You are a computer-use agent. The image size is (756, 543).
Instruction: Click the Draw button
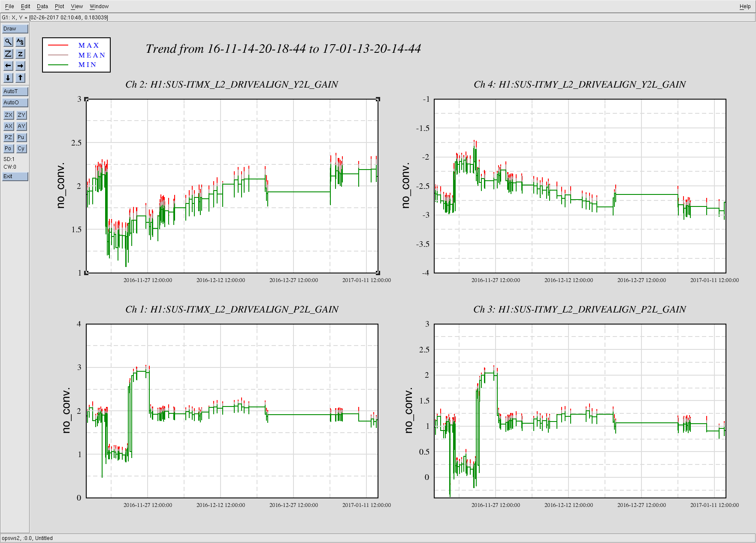click(x=15, y=29)
